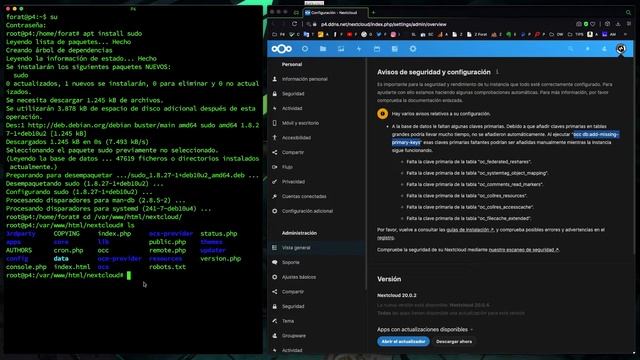Open the notifications icon in Nextcloud header
The height and width of the screenshot is (360, 640).
[x=587, y=49]
